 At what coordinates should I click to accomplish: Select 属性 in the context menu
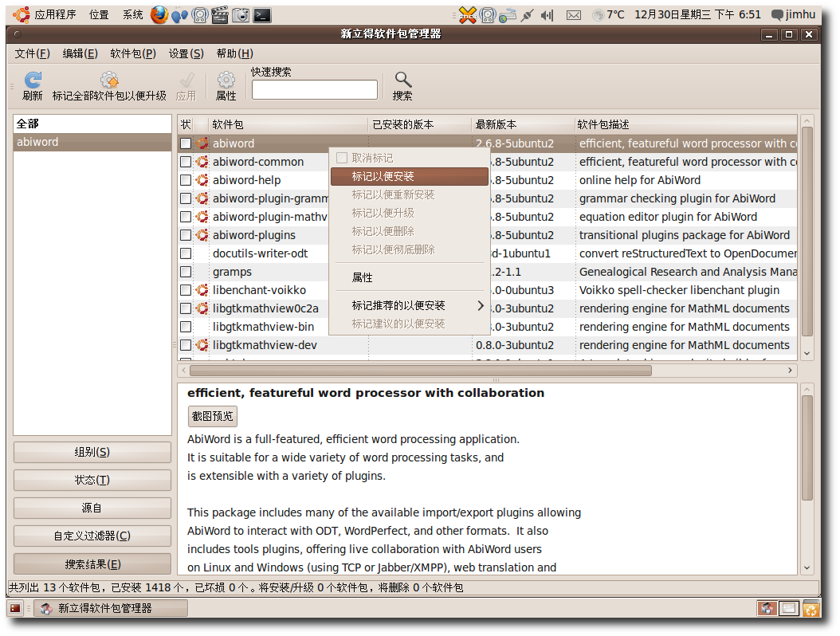coord(363,277)
